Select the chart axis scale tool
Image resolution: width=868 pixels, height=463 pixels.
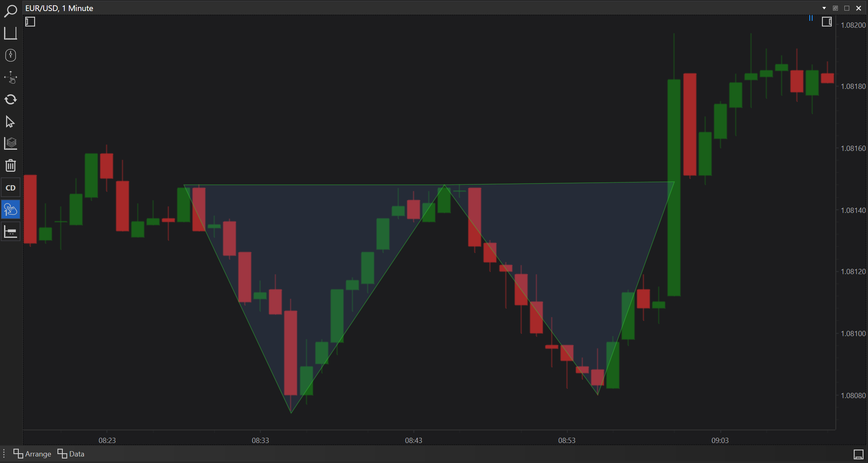pos(10,33)
